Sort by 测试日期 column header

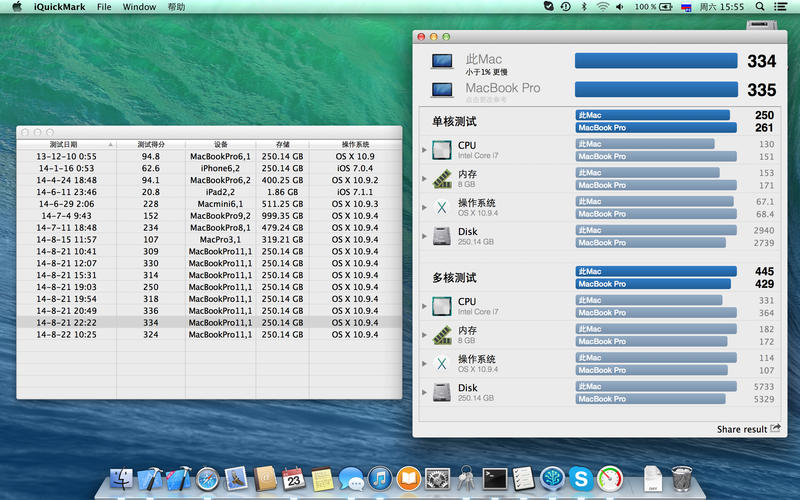coord(66,144)
